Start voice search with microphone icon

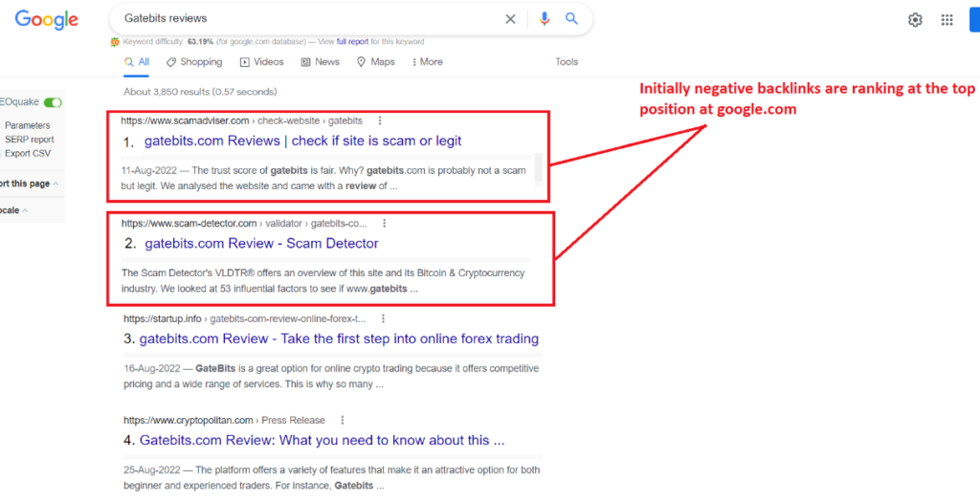(545, 19)
